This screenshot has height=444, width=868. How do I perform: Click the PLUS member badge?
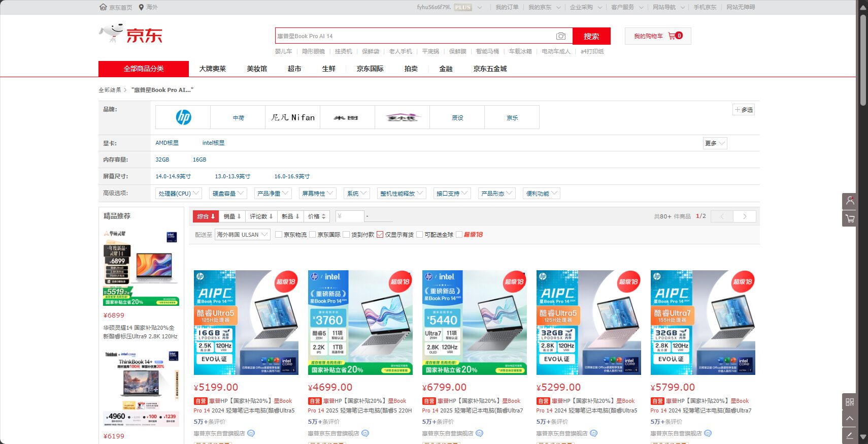(462, 7)
